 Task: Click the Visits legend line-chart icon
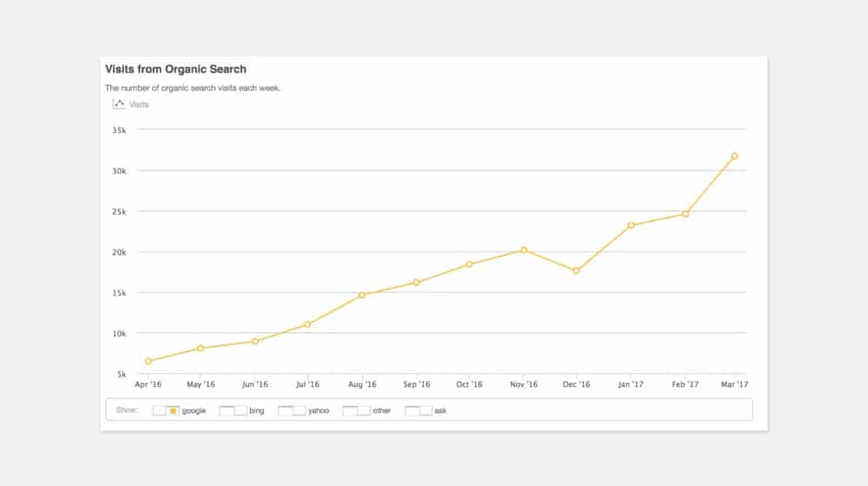119,104
